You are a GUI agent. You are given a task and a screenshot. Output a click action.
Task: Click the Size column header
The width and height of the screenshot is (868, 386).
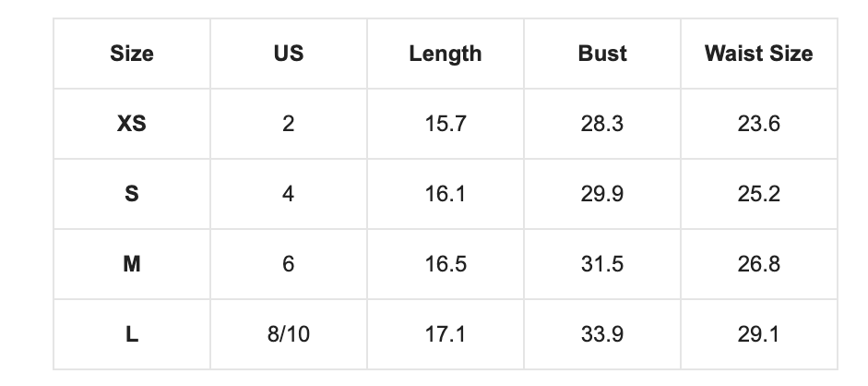click(x=132, y=54)
